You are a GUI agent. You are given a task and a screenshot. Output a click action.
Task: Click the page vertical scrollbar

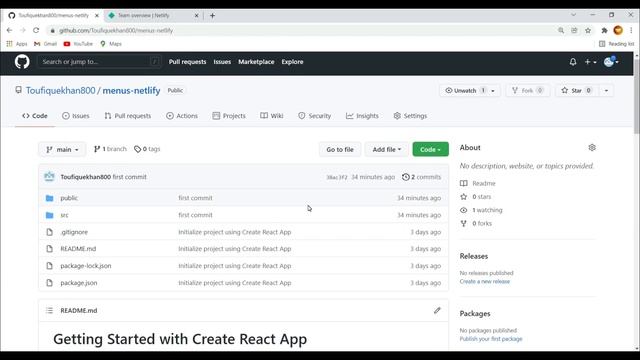pos(636,96)
